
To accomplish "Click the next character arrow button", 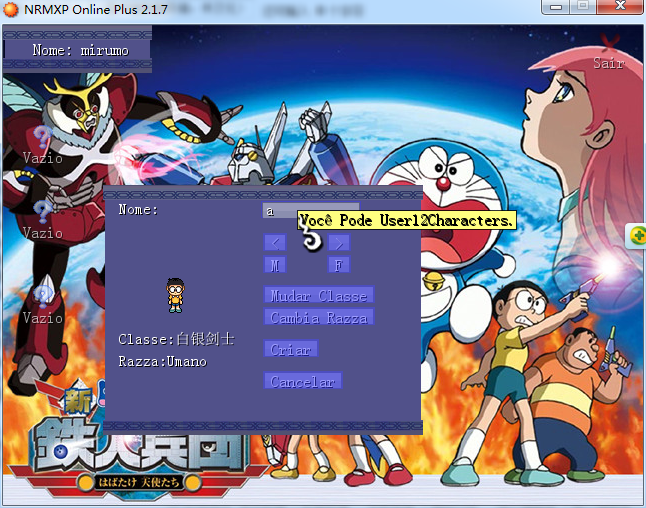I will click(339, 243).
